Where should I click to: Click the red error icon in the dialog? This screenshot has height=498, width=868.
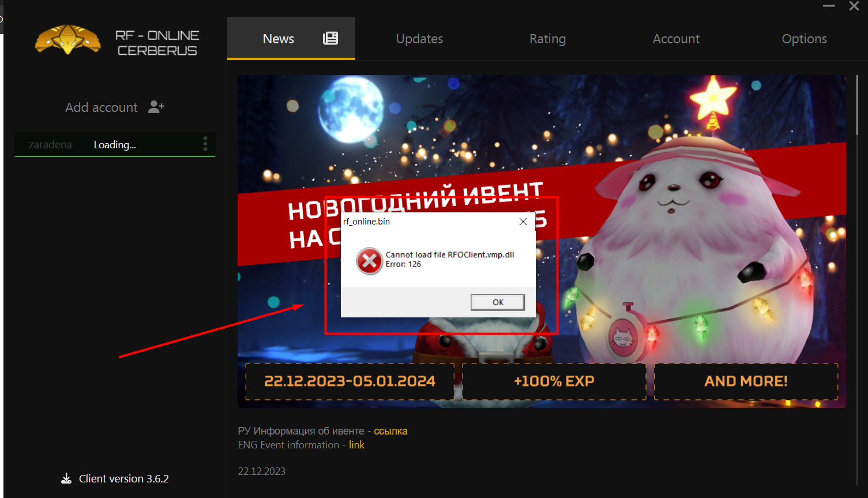point(369,261)
